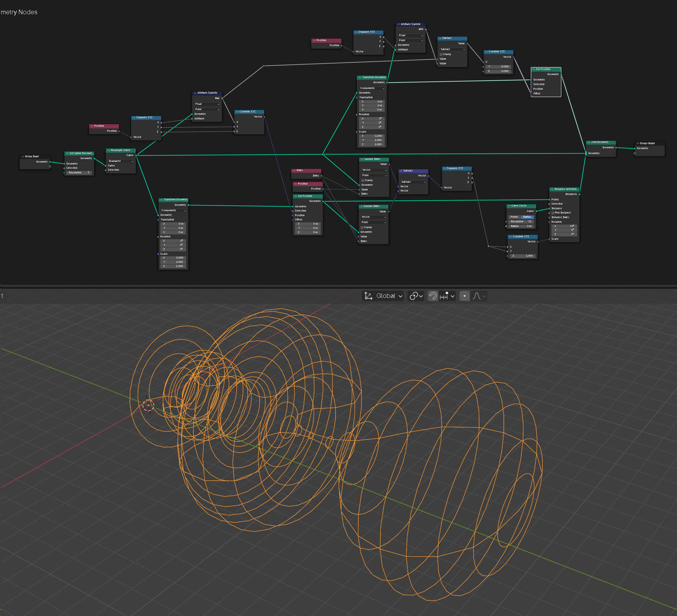Click Z 1.000 field in Combine XYZ node
The width and height of the screenshot is (677, 616).
coord(522,256)
